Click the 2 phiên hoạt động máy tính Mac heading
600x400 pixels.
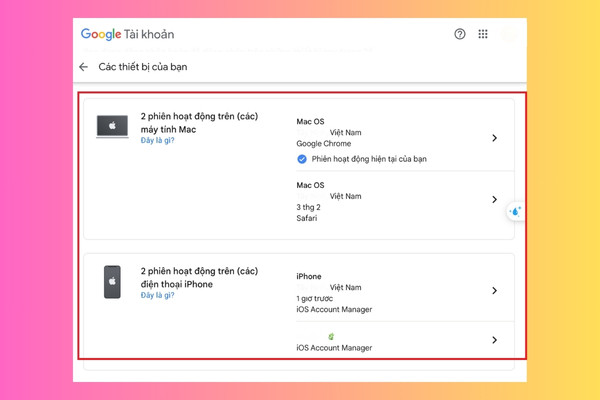click(199, 123)
